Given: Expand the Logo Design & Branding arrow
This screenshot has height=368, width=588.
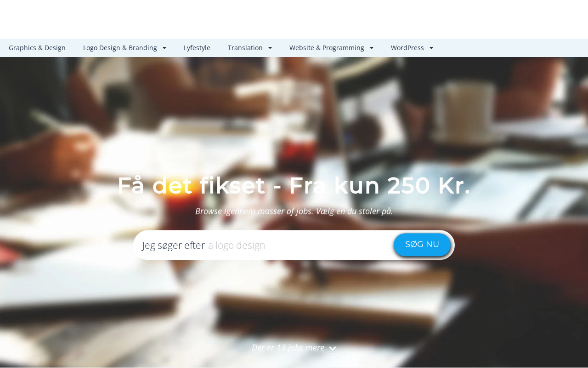Looking at the screenshot, I should (164, 48).
